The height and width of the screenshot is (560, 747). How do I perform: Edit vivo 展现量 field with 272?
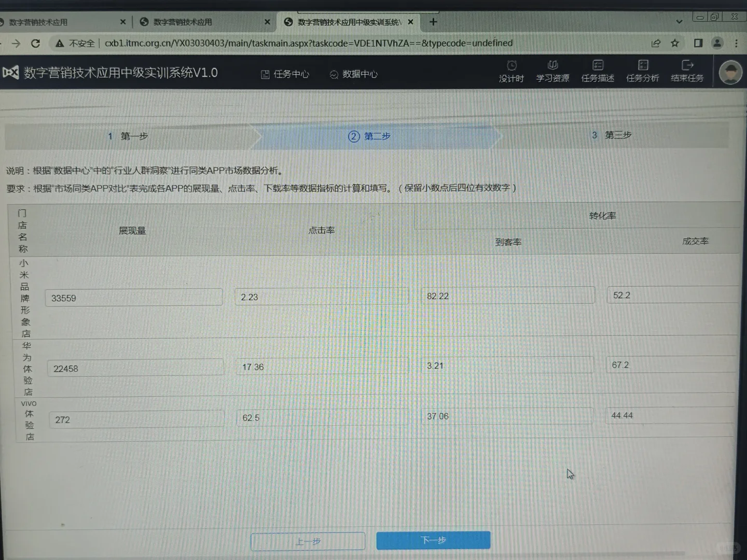tap(137, 419)
